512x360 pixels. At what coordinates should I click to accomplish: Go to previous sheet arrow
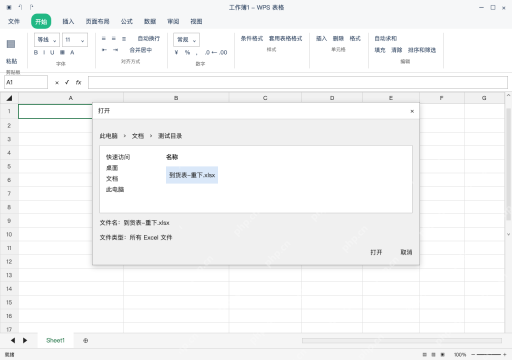click(13, 340)
